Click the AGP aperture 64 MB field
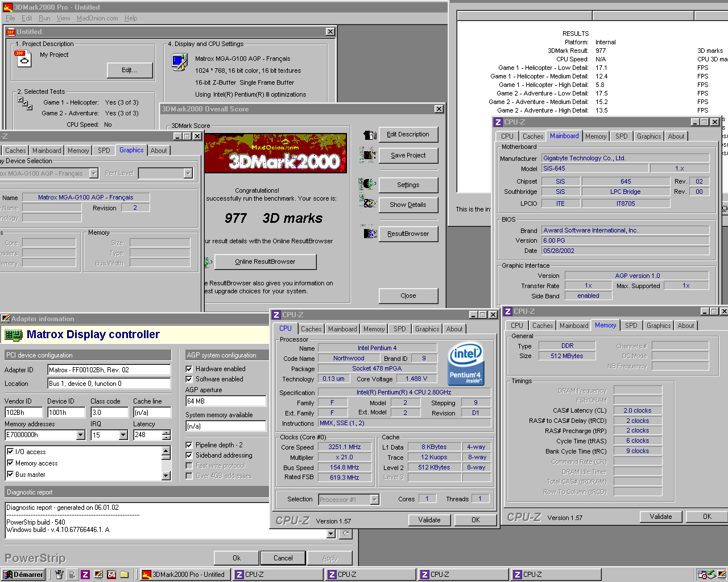Image resolution: width=728 pixels, height=582 pixels. 226,401
